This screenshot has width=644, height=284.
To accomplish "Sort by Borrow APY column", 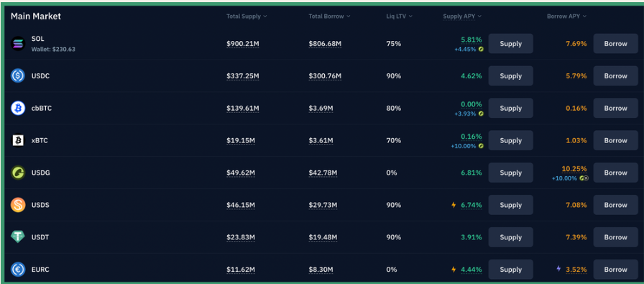I will [x=566, y=16].
